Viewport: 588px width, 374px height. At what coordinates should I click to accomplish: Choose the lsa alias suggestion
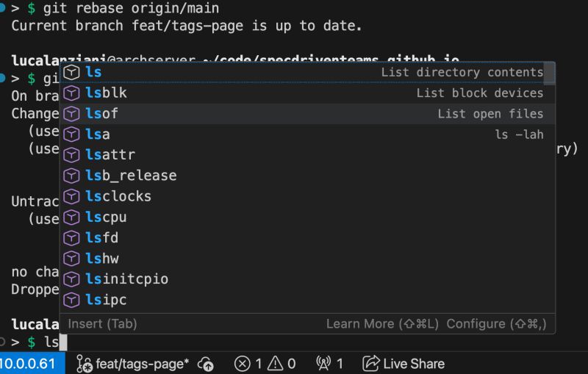click(x=98, y=134)
